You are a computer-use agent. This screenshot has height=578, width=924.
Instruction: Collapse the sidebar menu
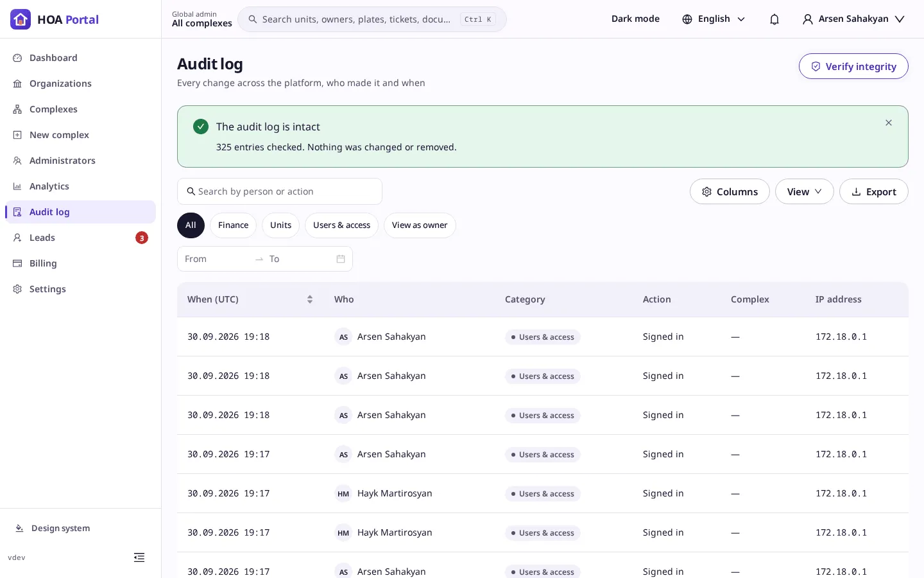point(139,557)
